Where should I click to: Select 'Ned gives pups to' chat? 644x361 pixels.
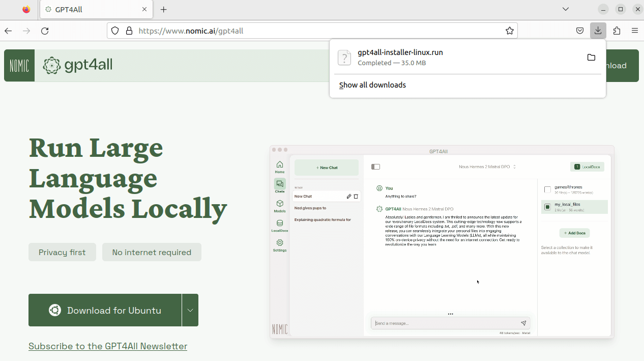click(310, 208)
